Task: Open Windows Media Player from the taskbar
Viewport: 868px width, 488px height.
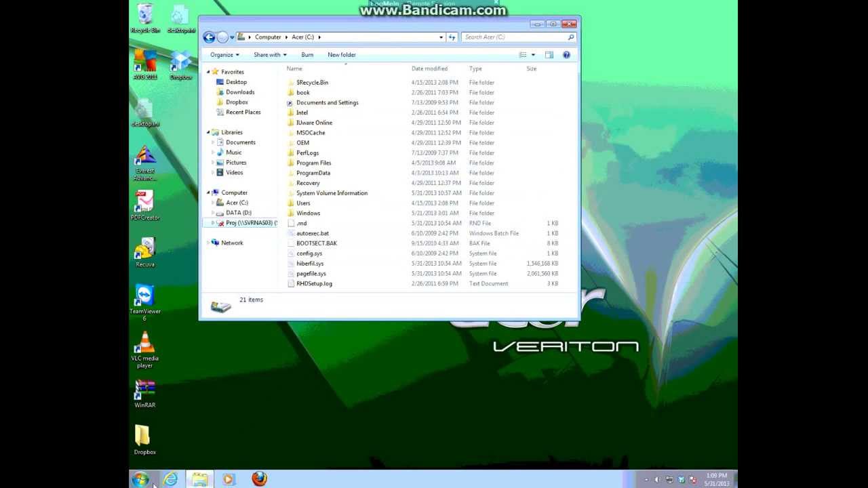Action: pos(228,479)
